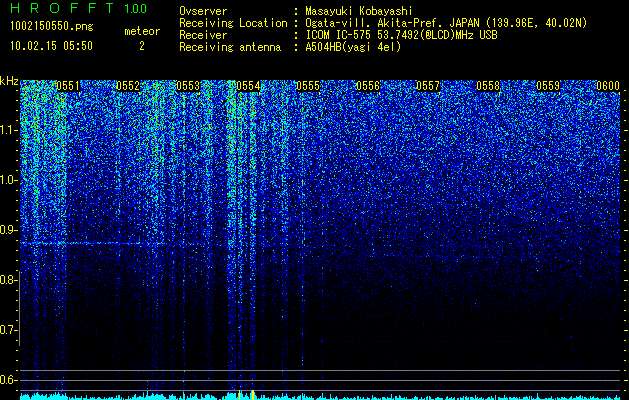Click the 1.0 frequency axis label
Viewport: 629px width, 400px height.
tap(9, 180)
